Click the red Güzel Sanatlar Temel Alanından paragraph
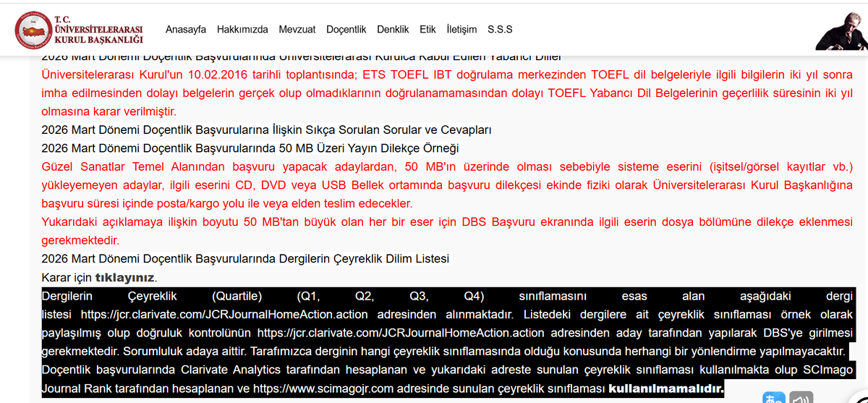 (x=447, y=185)
